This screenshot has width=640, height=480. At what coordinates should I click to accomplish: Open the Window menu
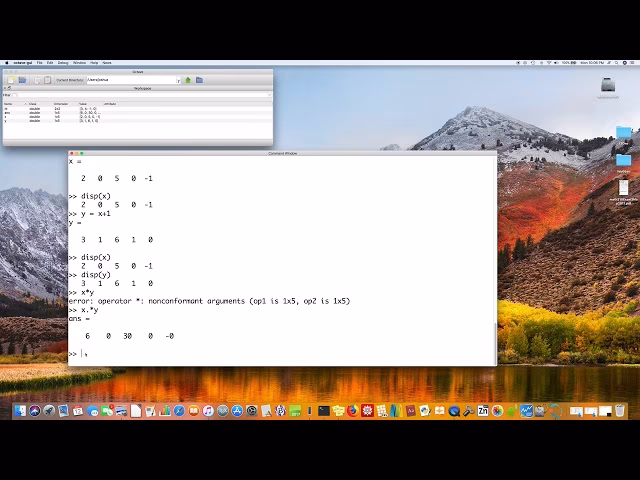click(x=79, y=63)
